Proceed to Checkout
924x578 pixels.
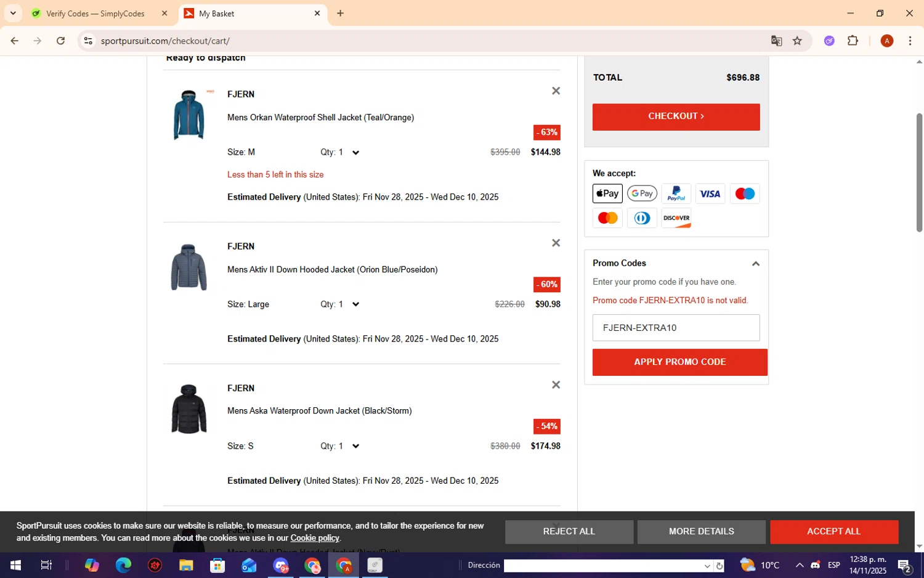[x=676, y=116]
